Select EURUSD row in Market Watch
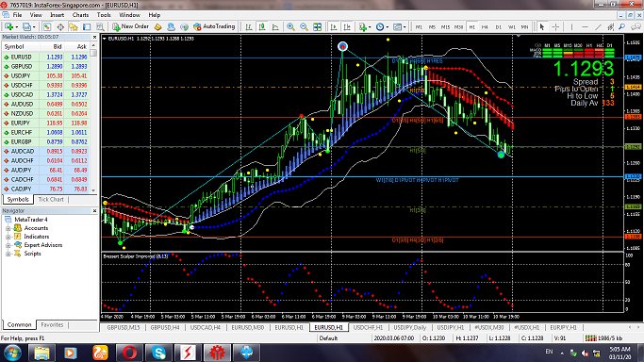 (x=45, y=58)
